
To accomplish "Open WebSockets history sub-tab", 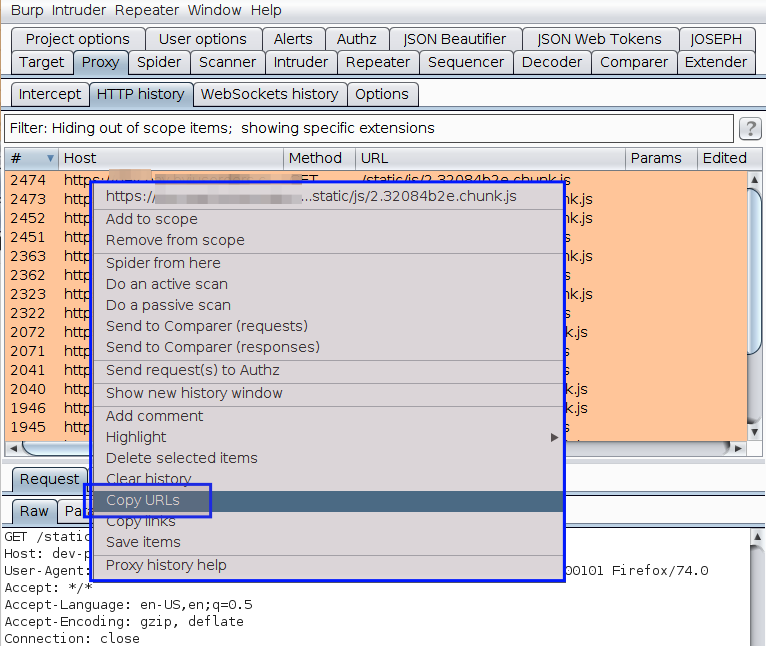I will 270,94.
